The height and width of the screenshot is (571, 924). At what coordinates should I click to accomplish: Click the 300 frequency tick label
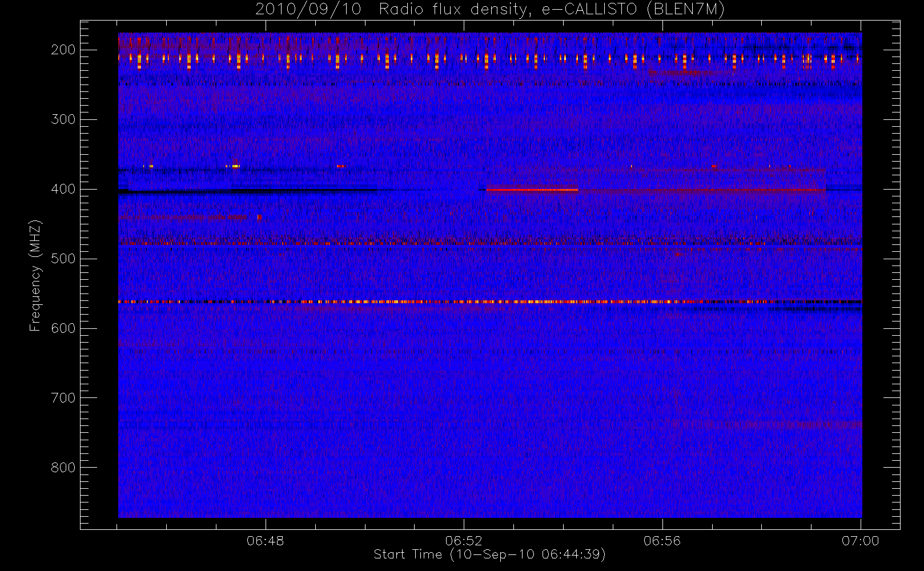tap(63, 119)
